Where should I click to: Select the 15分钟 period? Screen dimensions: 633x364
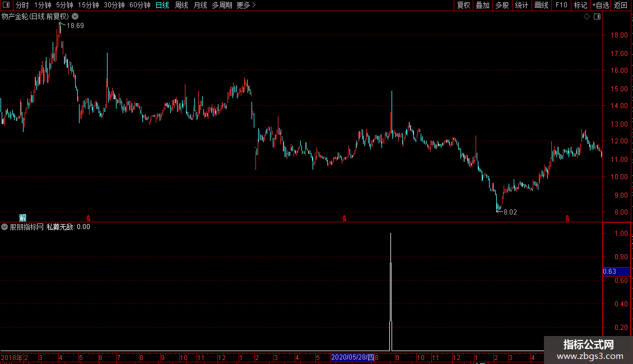[88, 5]
